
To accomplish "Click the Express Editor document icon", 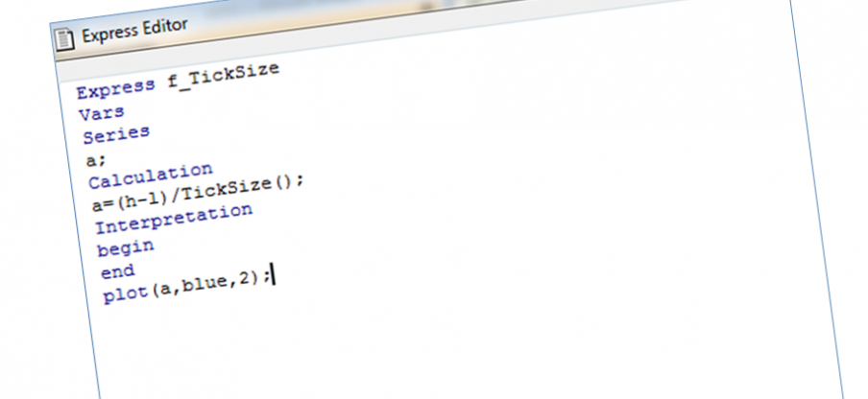I will point(63,39).
